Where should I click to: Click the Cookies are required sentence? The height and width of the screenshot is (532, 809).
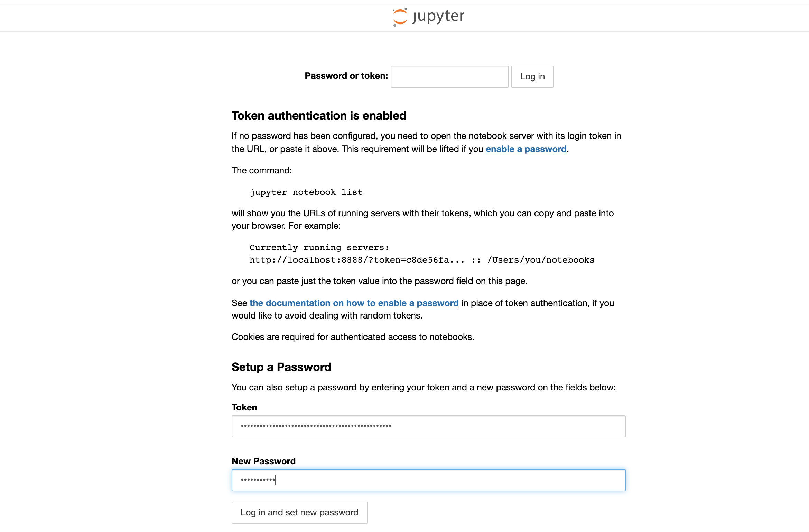click(353, 337)
